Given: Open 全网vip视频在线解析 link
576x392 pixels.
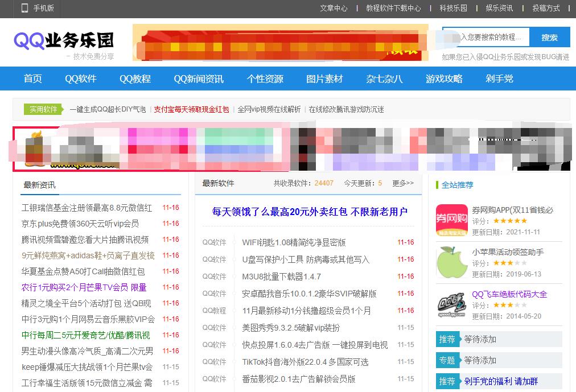Looking at the screenshot, I should click(269, 109).
